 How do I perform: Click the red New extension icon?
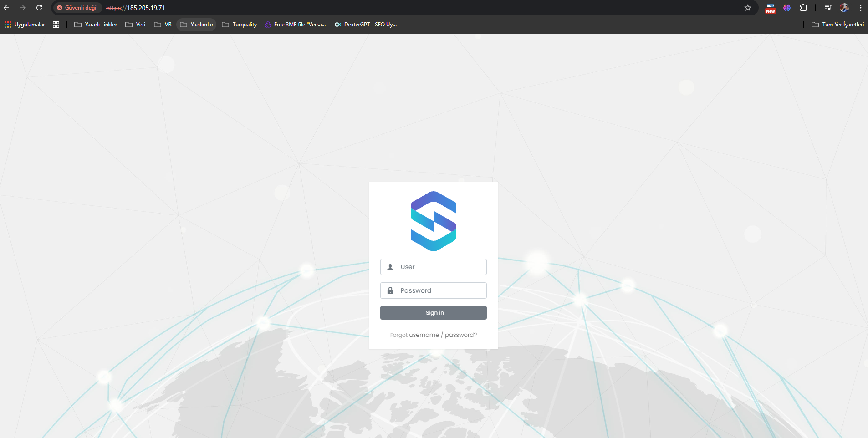[x=770, y=8]
